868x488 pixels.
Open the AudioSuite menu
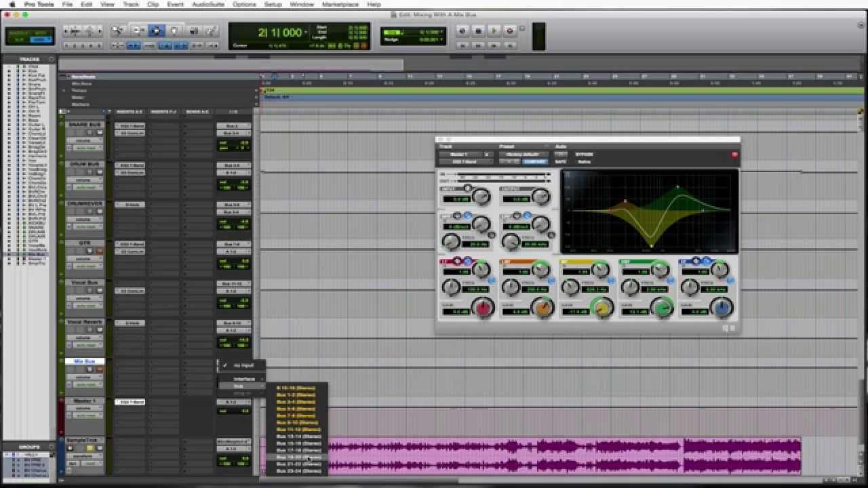pyautogui.click(x=208, y=4)
